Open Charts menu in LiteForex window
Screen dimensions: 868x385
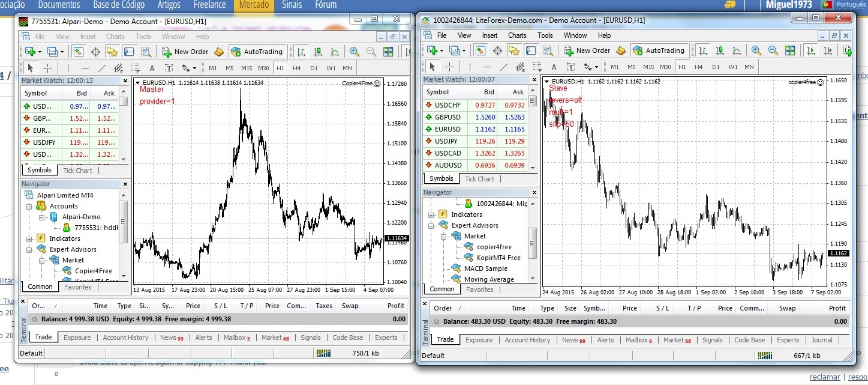click(517, 35)
